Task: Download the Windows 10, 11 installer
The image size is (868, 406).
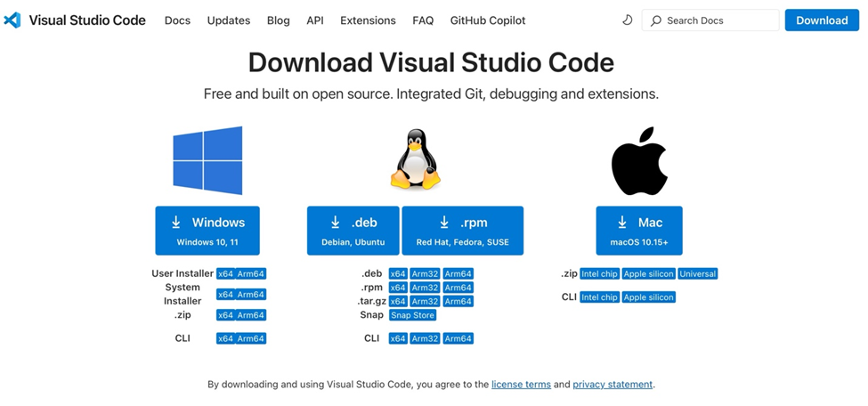Action: pyautogui.click(x=207, y=231)
